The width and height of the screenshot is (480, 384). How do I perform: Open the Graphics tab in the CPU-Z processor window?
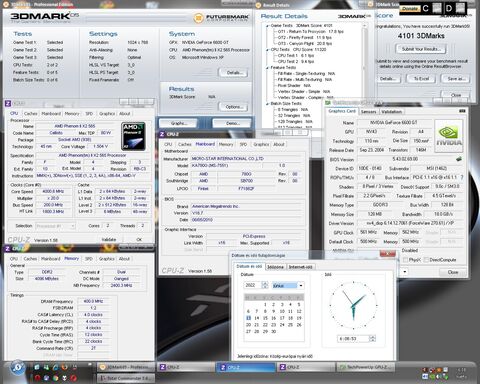pyautogui.click(x=107, y=114)
